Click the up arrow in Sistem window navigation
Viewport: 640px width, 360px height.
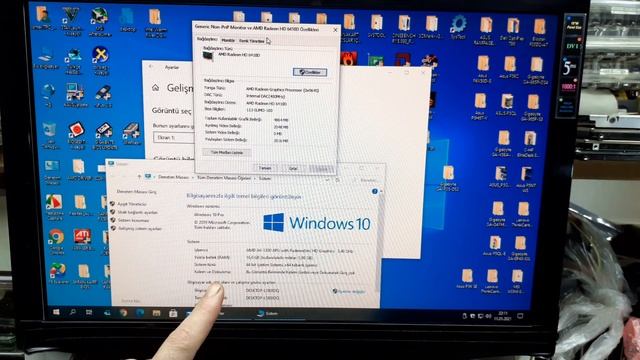[x=139, y=177]
